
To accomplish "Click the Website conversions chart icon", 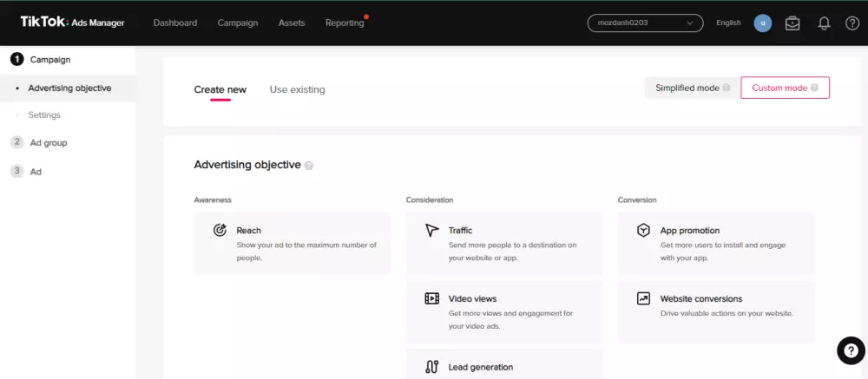I will [x=643, y=298].
